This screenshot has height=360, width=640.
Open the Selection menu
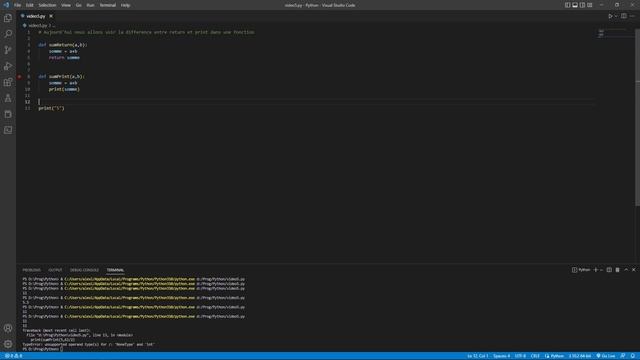pyautogui.click(x=47, y=5)
